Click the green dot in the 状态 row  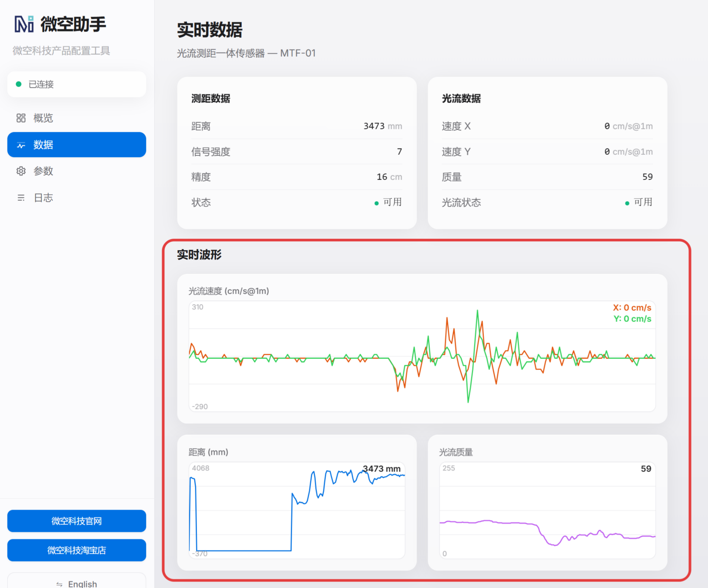coord(377,203)
